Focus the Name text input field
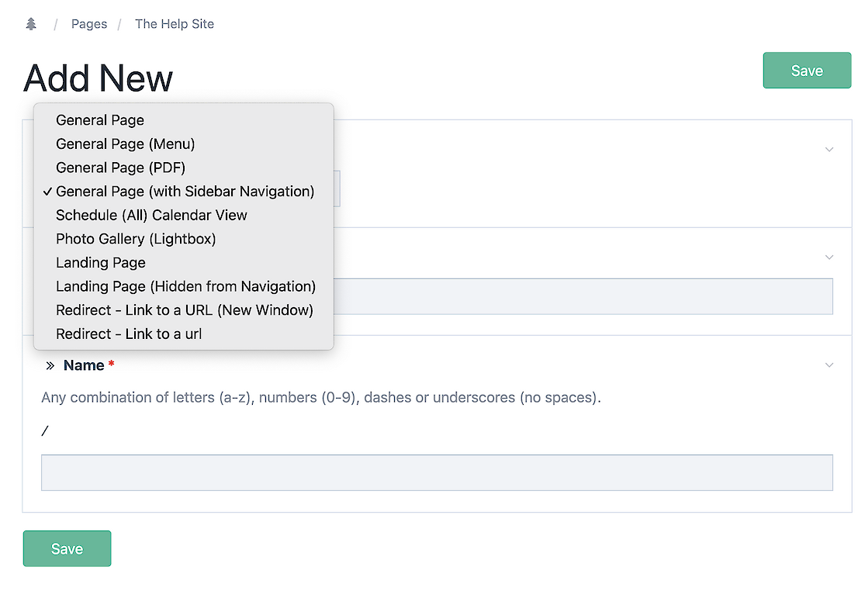Screen dimensions: 868x591 (x=437, y=472)
